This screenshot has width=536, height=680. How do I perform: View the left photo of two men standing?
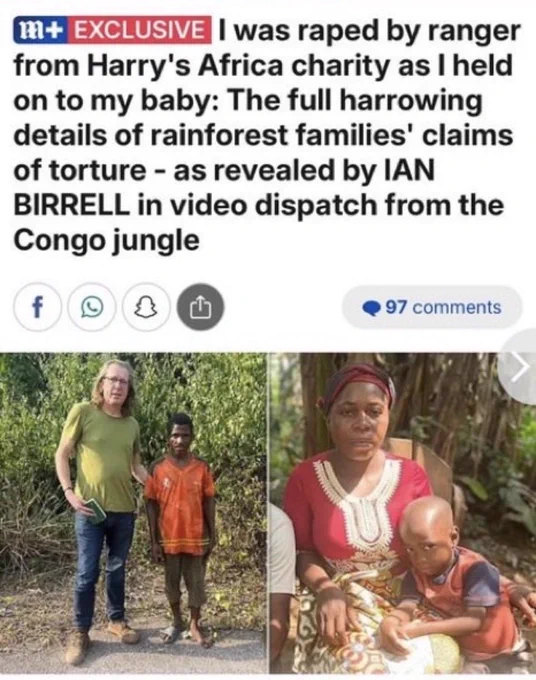pyautogui.click(x=133, y=513)
